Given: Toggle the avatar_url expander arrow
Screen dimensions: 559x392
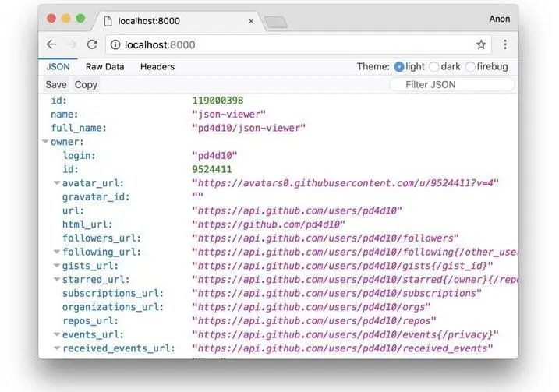Looking at the screenshot, I should pyautogui.click(x=57, y=183).
